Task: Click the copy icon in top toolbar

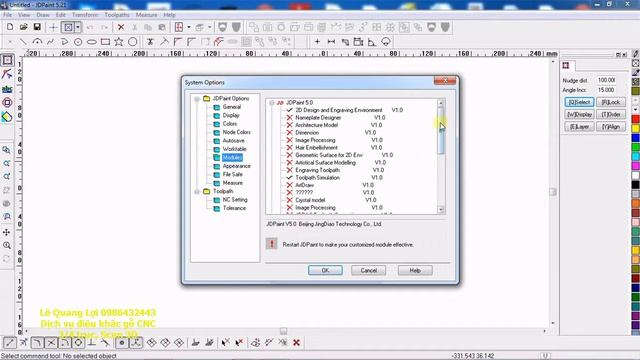Action: click(x=148, y=27)
